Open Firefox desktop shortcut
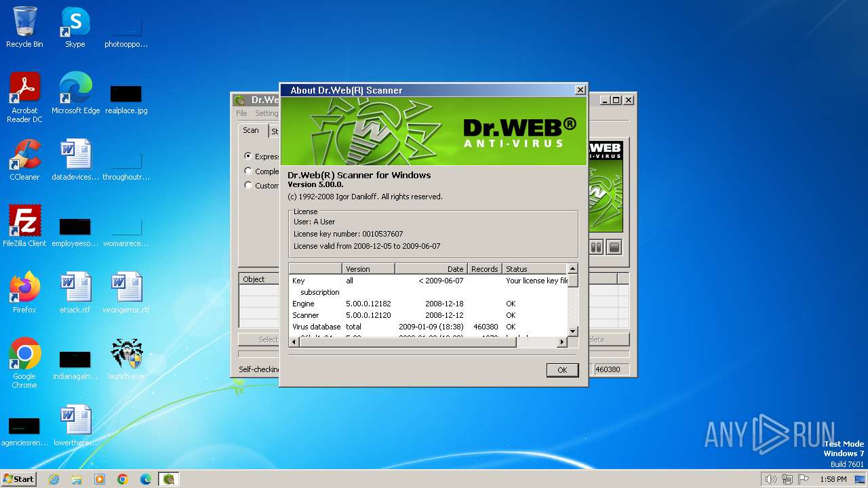 24,293
